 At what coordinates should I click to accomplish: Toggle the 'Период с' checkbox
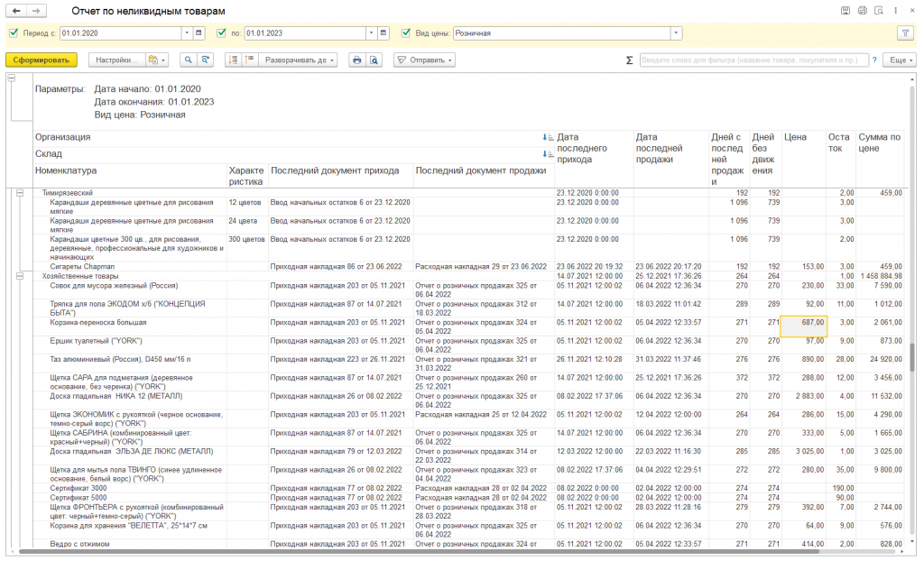(14, 33)
